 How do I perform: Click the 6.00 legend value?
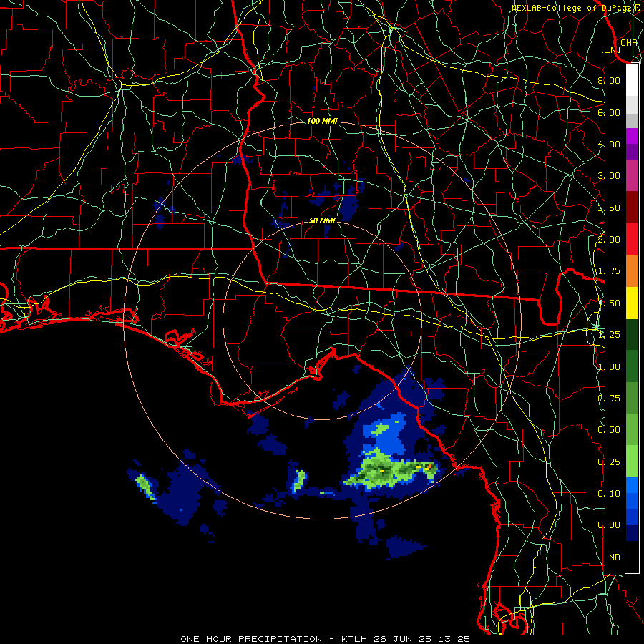(609, 112)
